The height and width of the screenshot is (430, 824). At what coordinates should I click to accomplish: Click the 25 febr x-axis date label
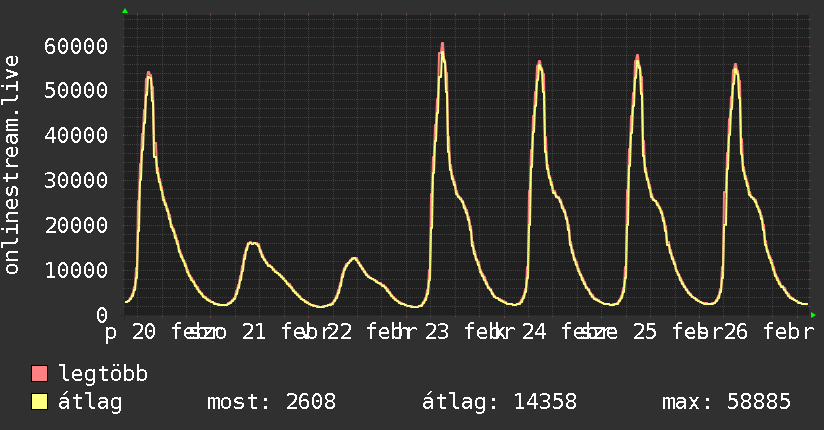pos(670,332)
